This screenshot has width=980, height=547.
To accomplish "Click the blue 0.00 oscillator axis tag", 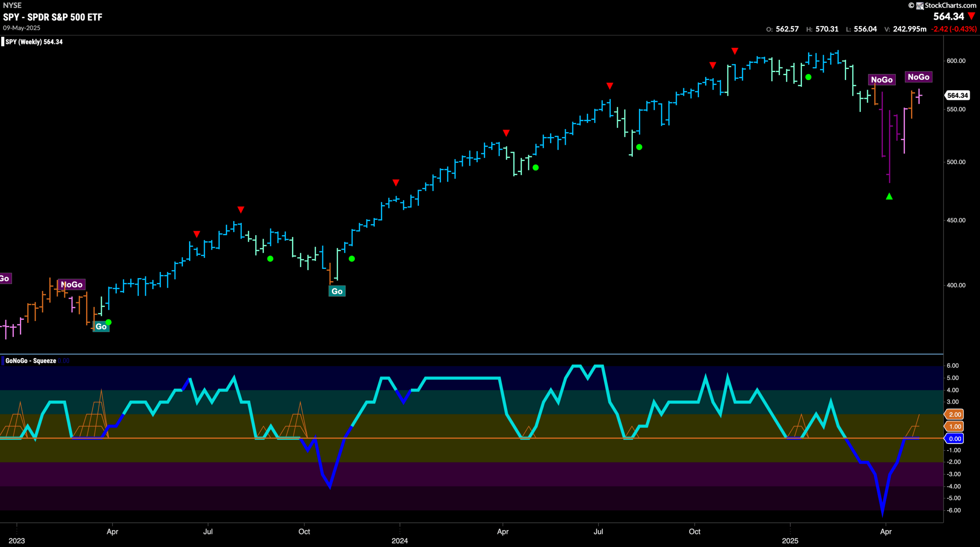I will point(955,439).
